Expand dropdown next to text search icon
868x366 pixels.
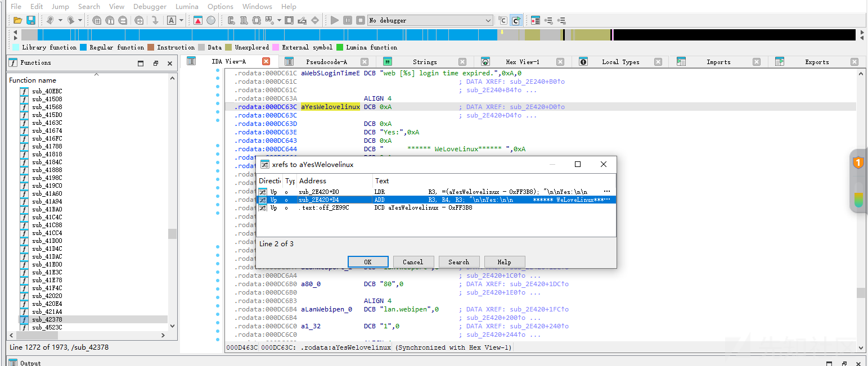[x=181, y=20]
